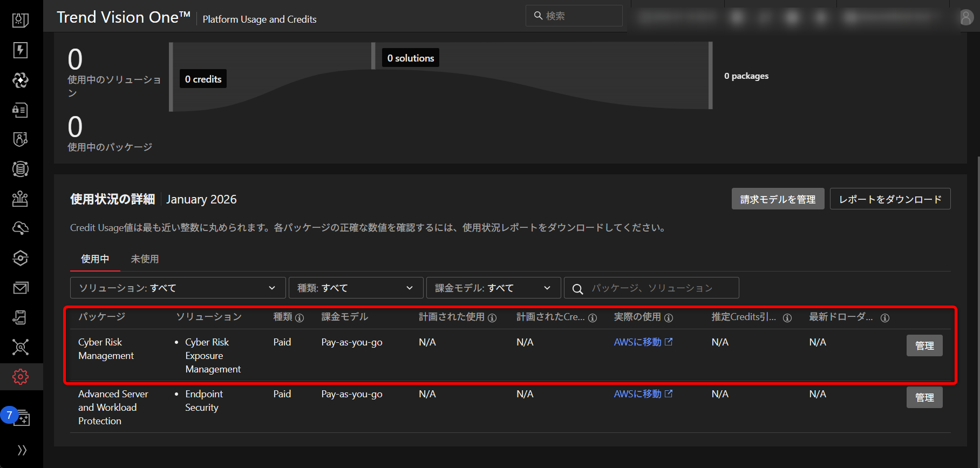980x468 pixels.
Task: Open the 種類: すべて dropdown
Action: click(356, 288)
